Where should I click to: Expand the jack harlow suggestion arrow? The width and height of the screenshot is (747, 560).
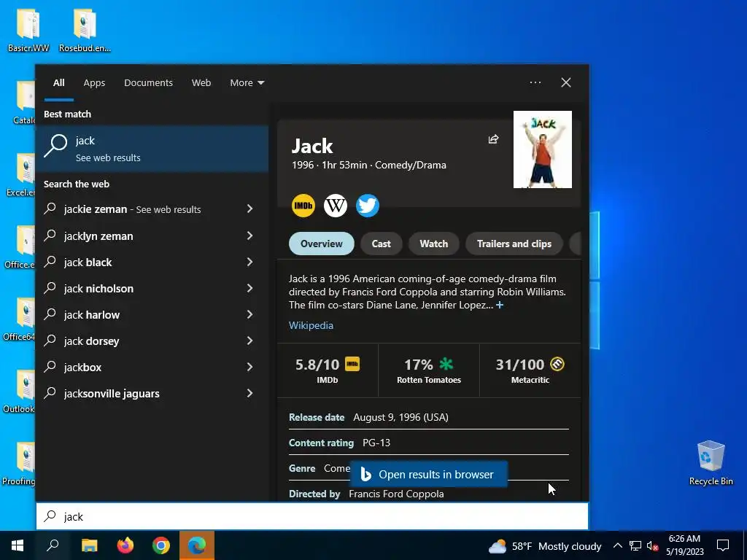(249, 314)
